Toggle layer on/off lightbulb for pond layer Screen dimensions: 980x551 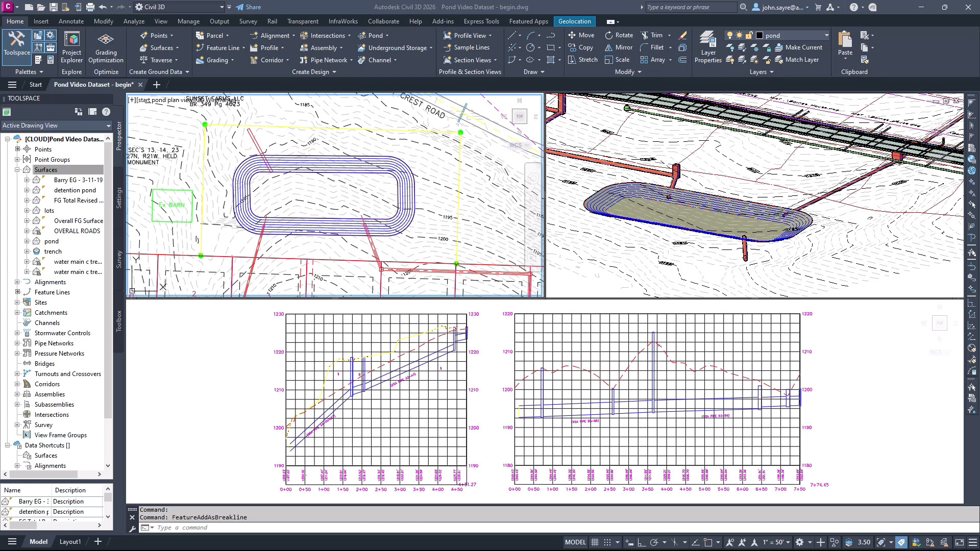click(730, 35)
